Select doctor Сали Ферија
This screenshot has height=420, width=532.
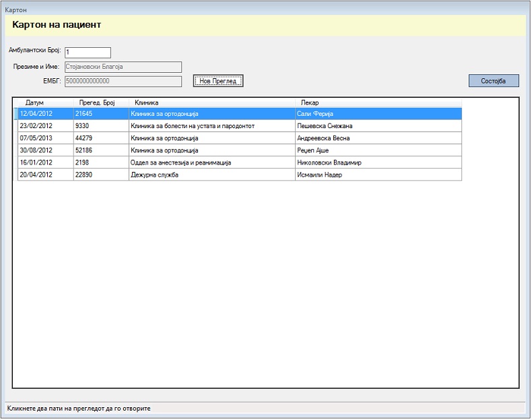(378, 114)
